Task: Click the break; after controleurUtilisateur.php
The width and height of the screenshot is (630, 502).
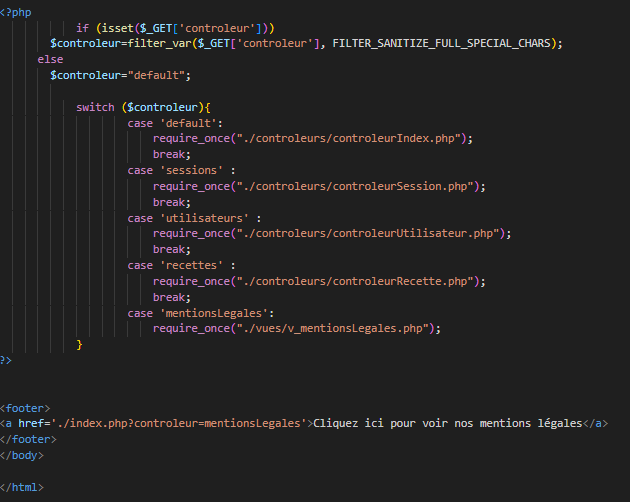Action: [x=172, y=250]
